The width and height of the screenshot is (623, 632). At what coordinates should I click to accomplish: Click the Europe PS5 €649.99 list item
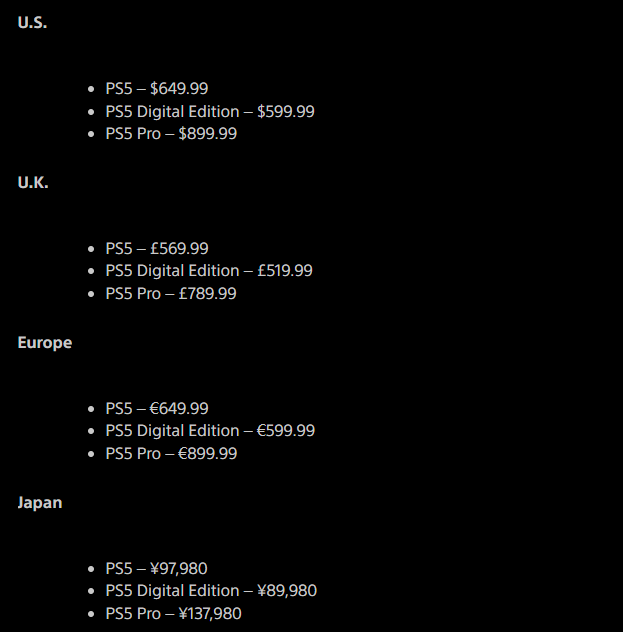pyautogui.click(x=156, y=409)
